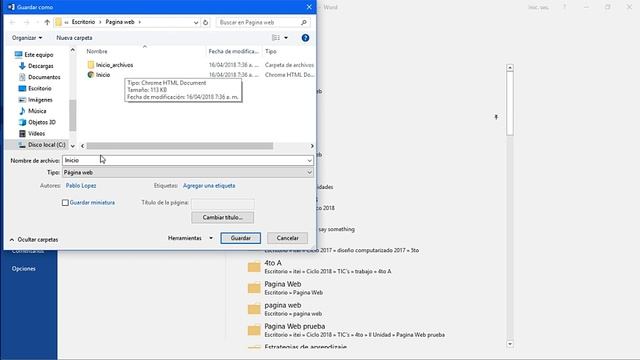Screen dimensions: 640x360
Task: Toggle Guardar miniatura checkbox
Action: tap(65, 202)
